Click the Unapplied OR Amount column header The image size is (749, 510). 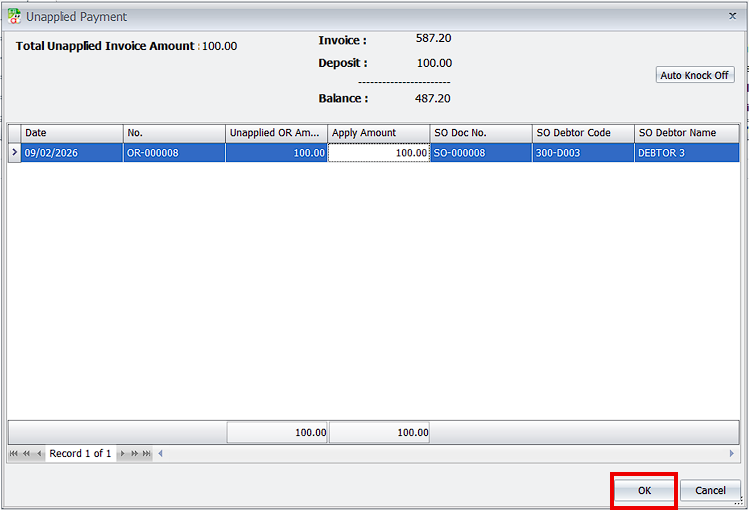tap(276, 133)
